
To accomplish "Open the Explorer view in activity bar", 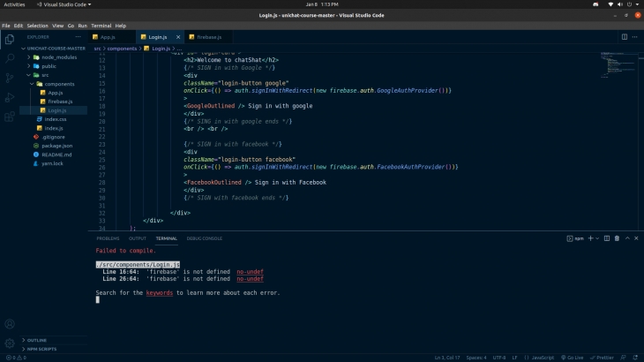I will (x=10, y=39).
